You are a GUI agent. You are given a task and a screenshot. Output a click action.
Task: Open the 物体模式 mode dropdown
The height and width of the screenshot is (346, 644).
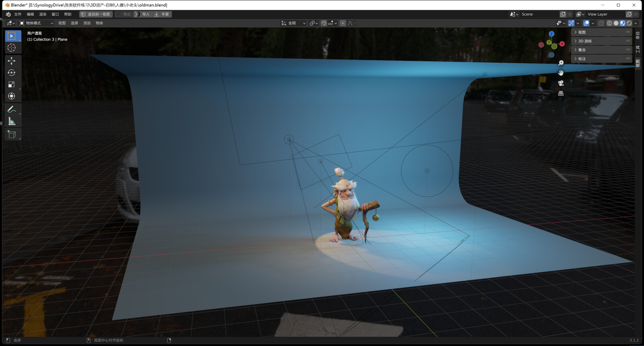[36, 23]
